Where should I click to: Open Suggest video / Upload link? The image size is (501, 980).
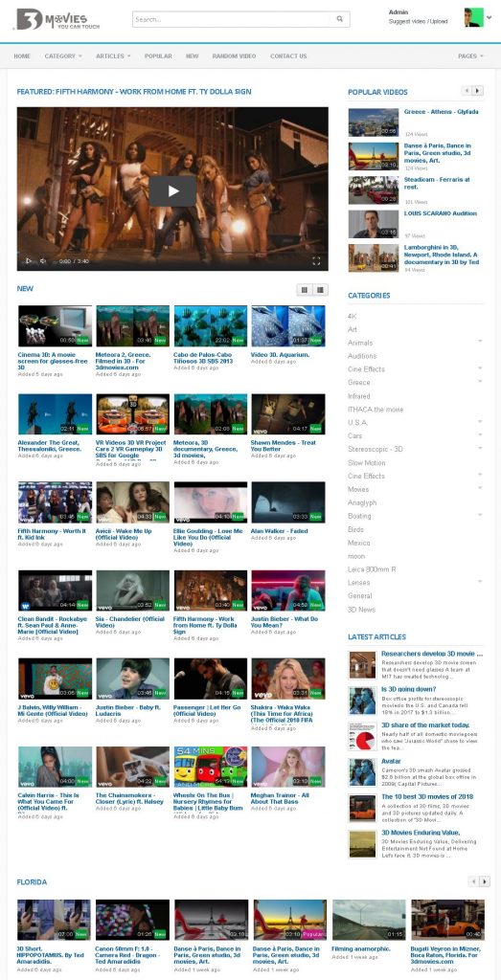click(418, 21)
